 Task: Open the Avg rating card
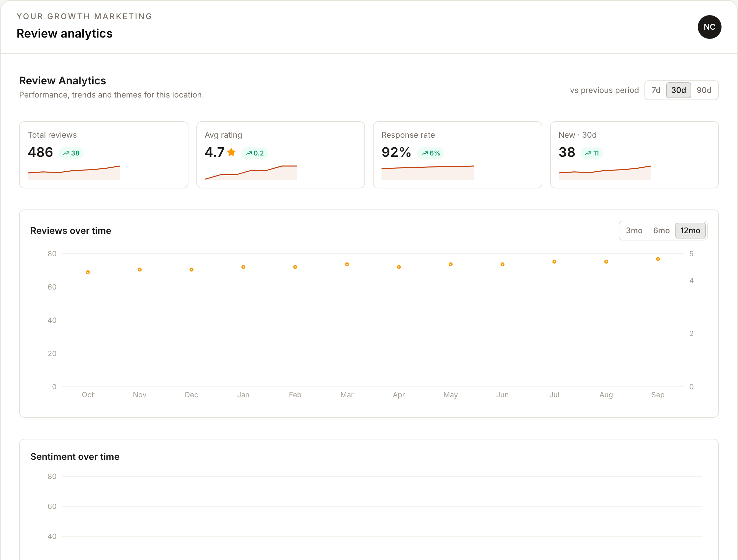280,155
